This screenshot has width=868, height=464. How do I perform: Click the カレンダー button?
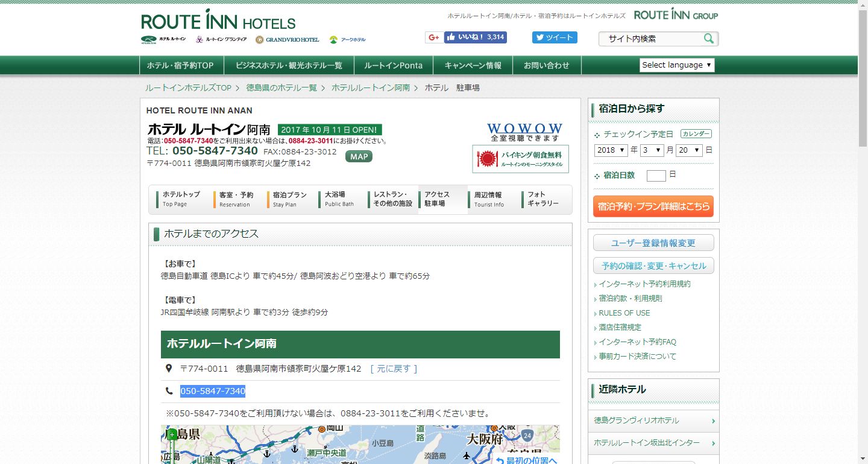point(696,134)
